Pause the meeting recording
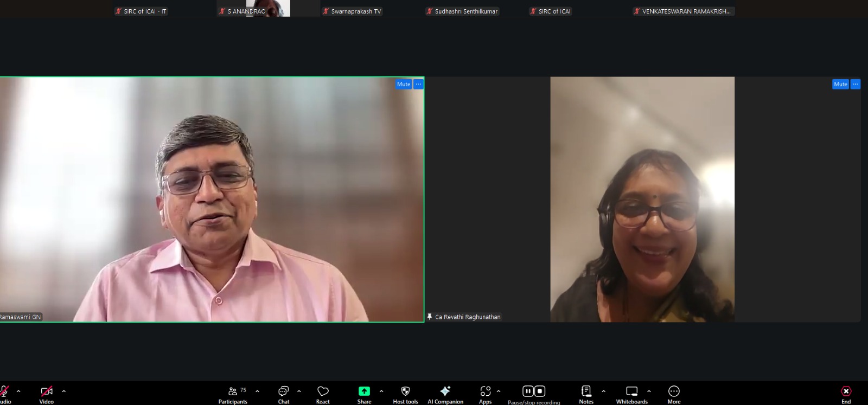Viewport: 868px width, 405px height. click(528, 391)
